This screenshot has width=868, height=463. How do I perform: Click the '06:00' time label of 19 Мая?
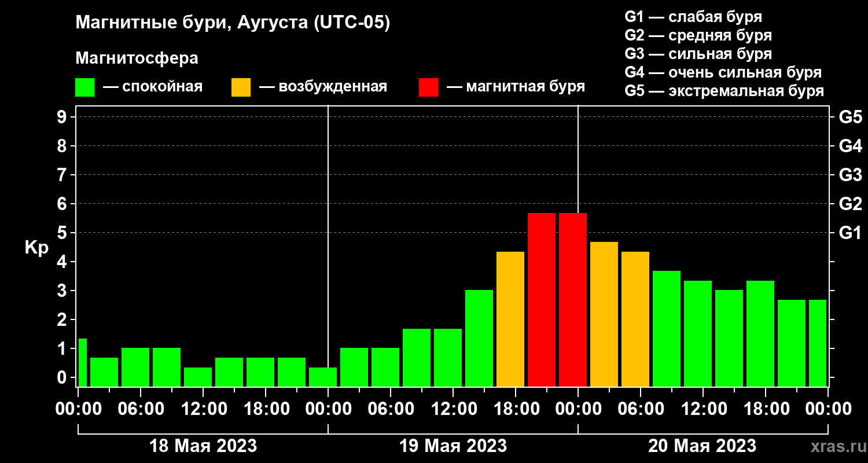click(391, 409)
